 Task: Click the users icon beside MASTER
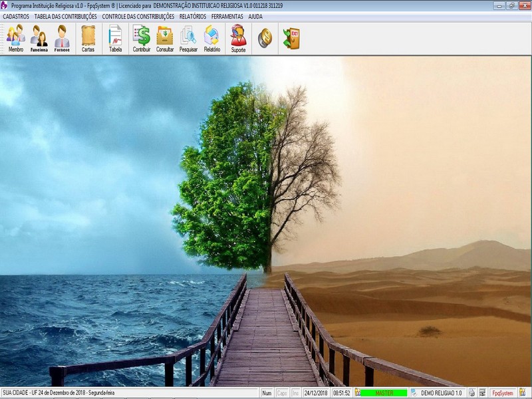(357, 393)
